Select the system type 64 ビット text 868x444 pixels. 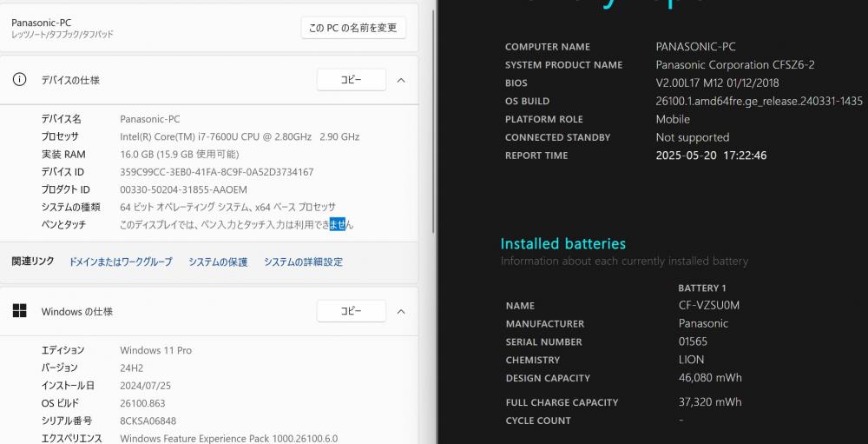coord(228,208)
